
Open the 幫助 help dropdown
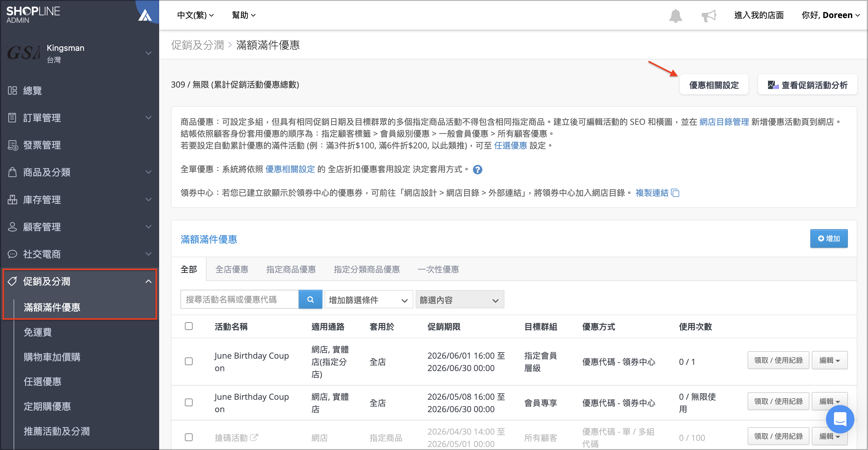coord(243,15)
